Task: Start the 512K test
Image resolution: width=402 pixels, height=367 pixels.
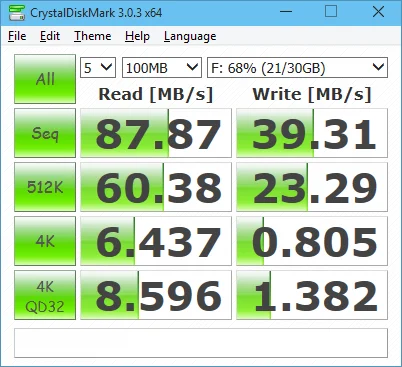Action: 45,187
